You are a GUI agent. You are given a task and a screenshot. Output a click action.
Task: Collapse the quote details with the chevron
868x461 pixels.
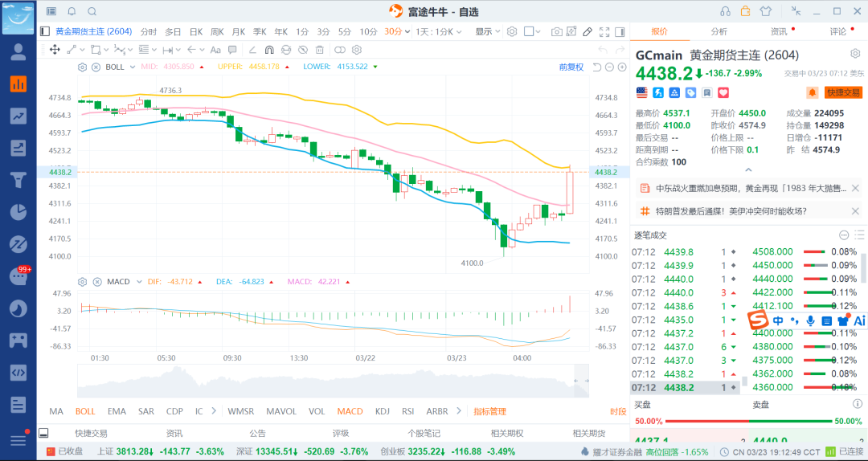coord(748,170)
